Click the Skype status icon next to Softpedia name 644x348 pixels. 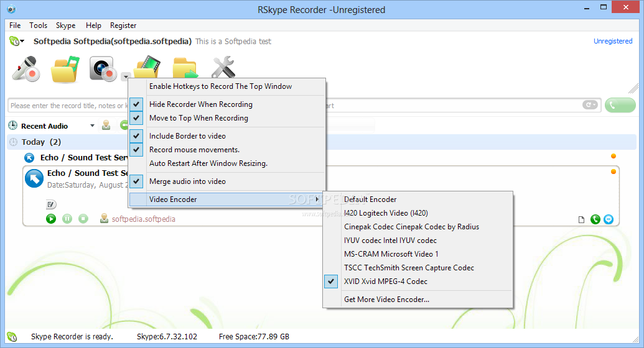[x=14, y=41]
